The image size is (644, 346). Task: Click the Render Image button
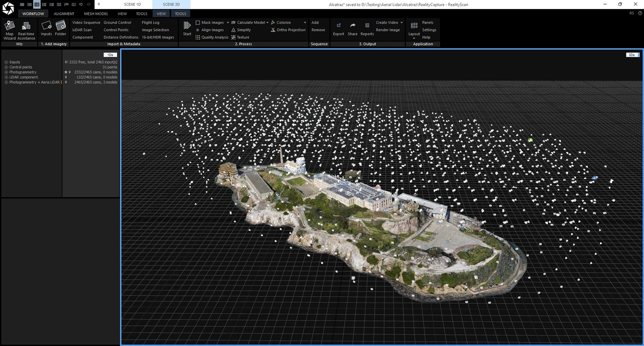click(388, 30)
